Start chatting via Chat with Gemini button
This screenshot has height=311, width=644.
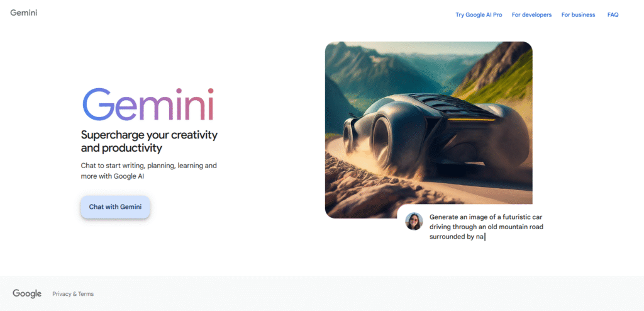click(115, 207)
